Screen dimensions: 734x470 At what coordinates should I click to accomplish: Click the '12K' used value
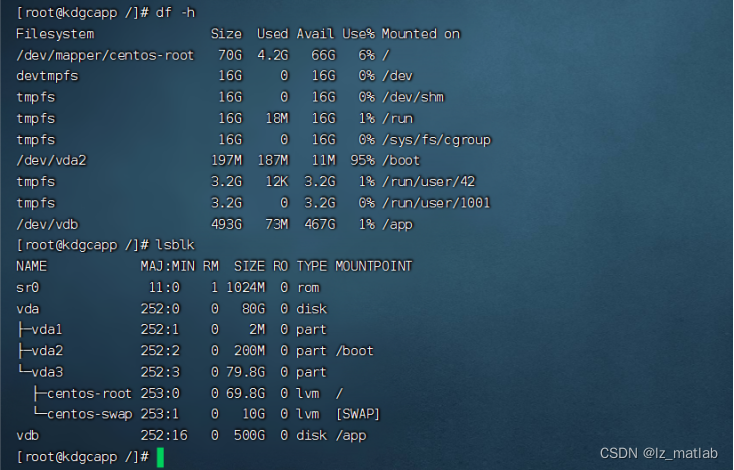[x=277, y=182]
